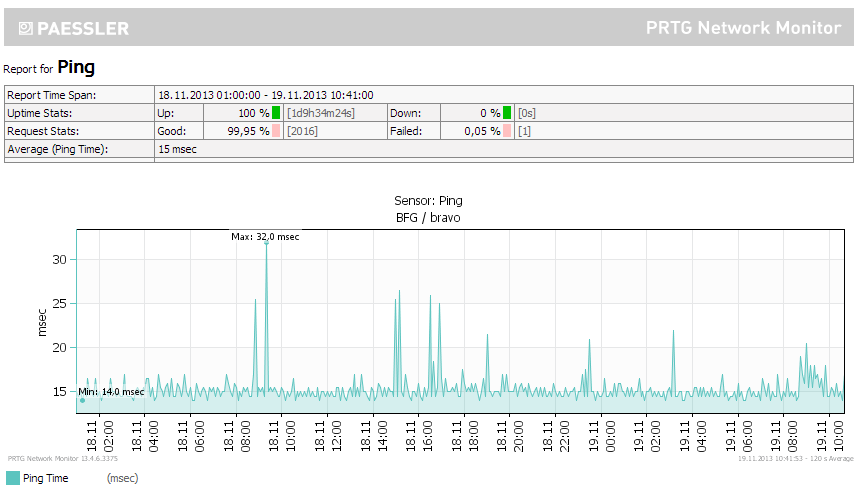Viewport: 857px width, 489px height.
Task: Click the Ping Time legend label
Action: tap(45, 478)
